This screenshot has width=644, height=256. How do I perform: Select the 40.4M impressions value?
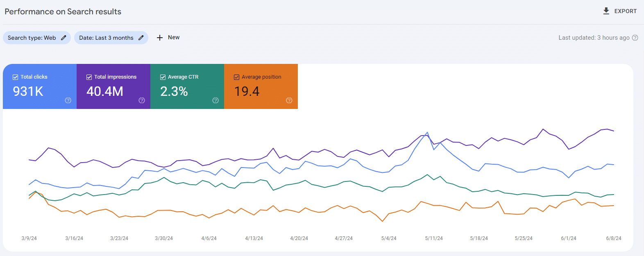[x=105, y=91]
